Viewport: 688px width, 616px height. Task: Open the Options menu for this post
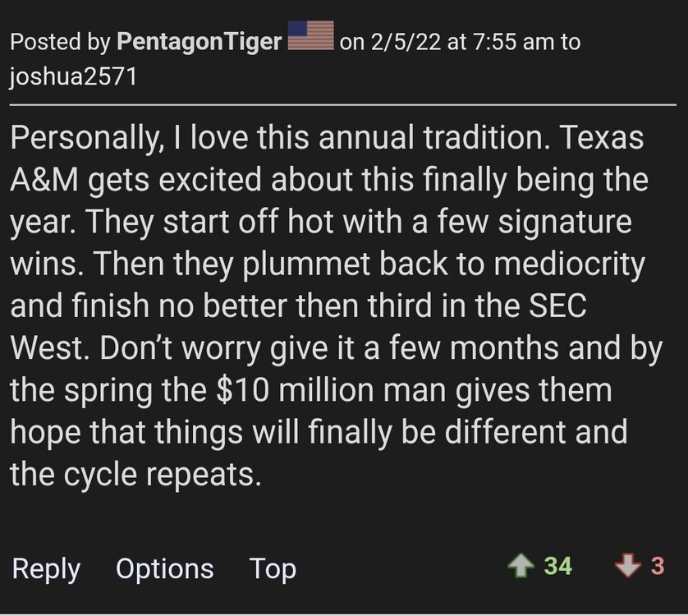pyautogui.click(x=164, y=568)
